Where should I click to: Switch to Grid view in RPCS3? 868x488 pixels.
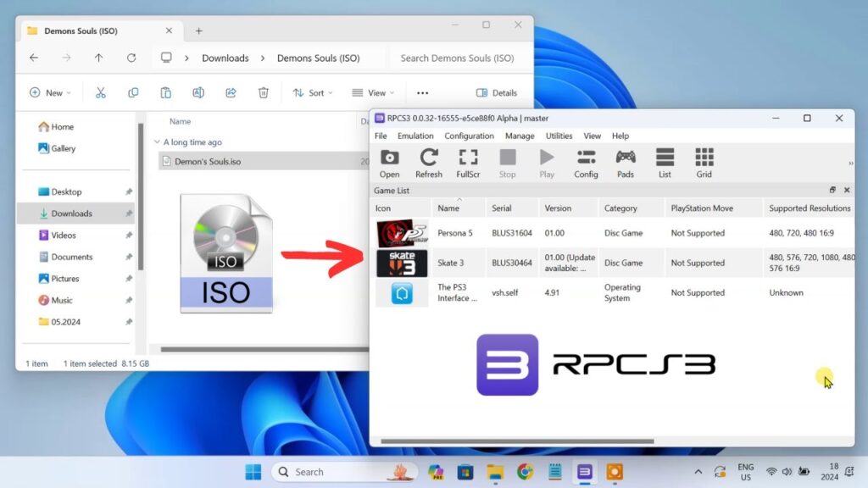704,162
